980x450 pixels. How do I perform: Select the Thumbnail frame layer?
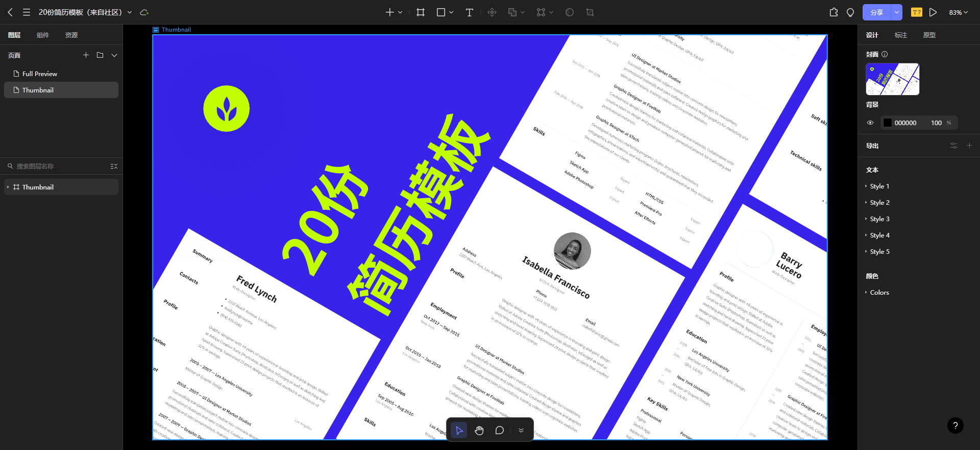coord(61,187)
